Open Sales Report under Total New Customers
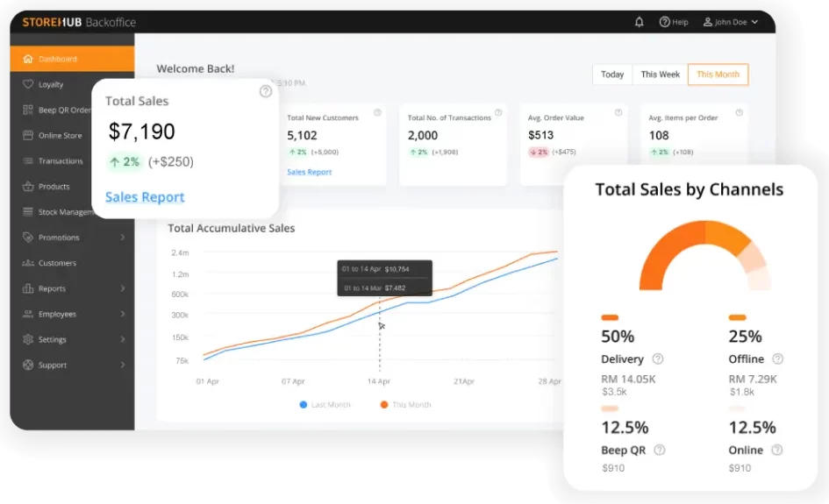The width and height of the screenshot is (829, 504). [x=310, y=172]
